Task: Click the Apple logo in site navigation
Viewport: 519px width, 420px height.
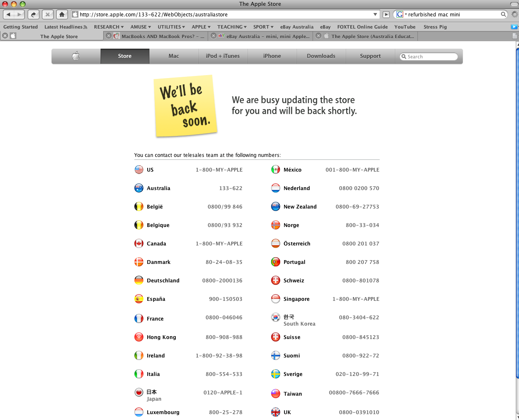Action: (76, 56)
